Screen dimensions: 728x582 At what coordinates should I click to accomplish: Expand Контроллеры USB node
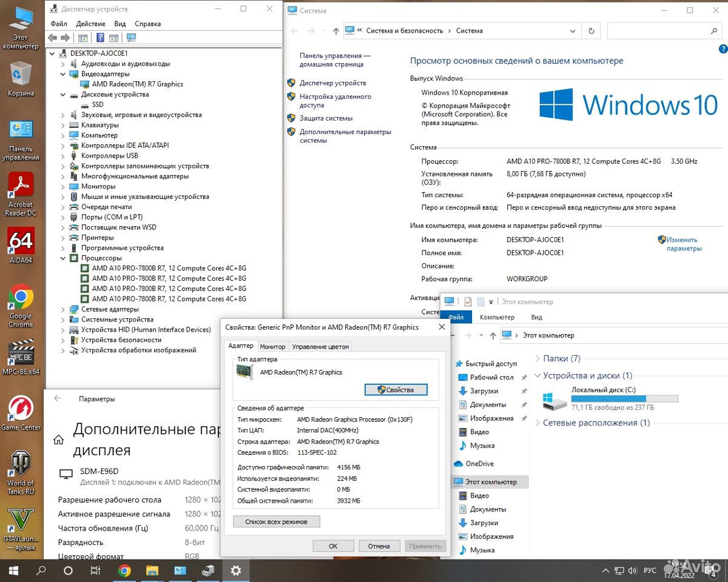[63, 156]
